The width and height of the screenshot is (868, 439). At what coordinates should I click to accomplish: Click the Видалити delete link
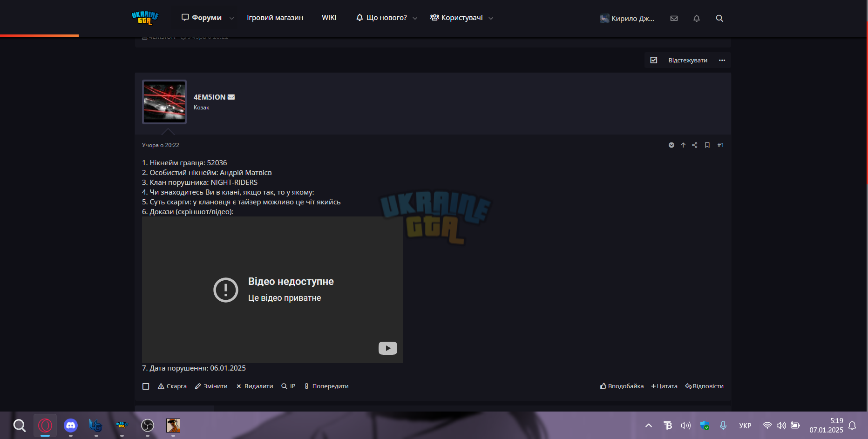click(255, 386)
